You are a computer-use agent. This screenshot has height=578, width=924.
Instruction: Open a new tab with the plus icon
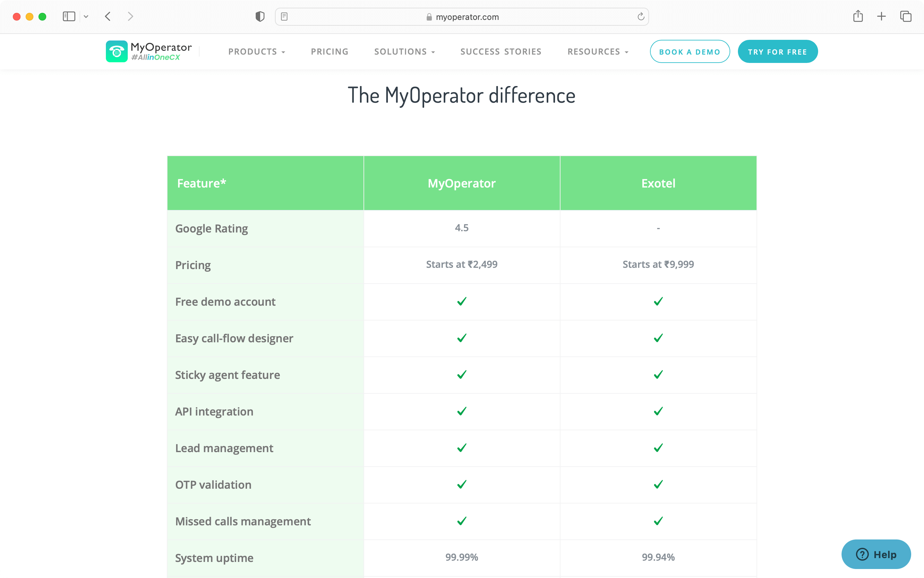pyautogui.click(x=881, y=16)
